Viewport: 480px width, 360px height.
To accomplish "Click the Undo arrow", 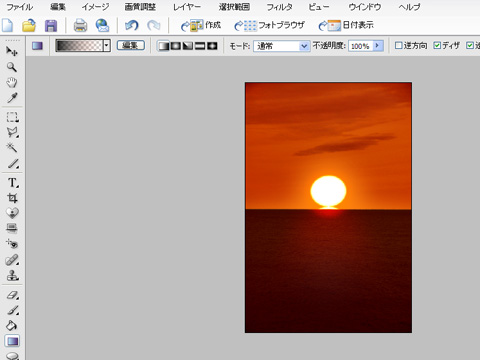I will 131,26.
